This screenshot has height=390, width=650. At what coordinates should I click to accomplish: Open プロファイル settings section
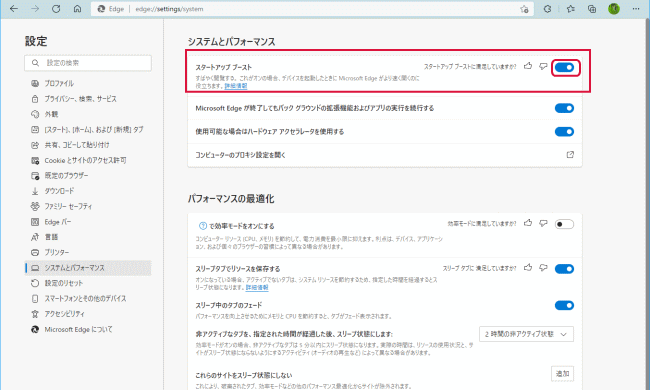(x=88, y=83)
